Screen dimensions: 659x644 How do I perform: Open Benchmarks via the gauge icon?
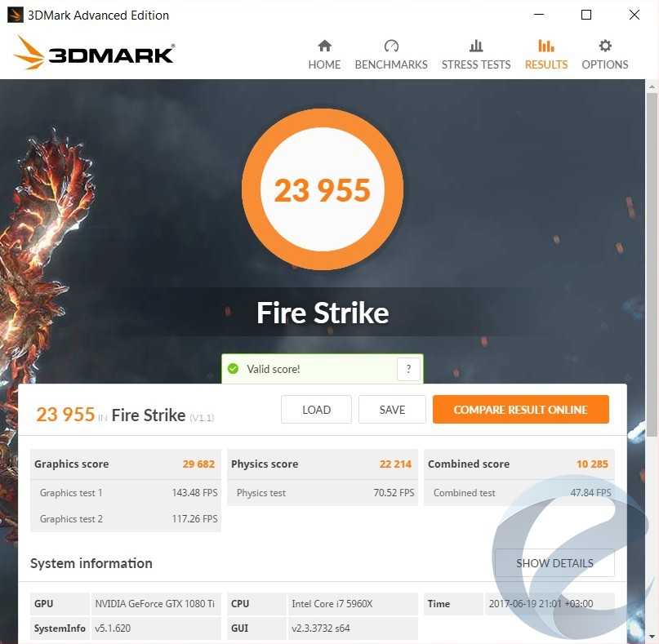point(391,46)
